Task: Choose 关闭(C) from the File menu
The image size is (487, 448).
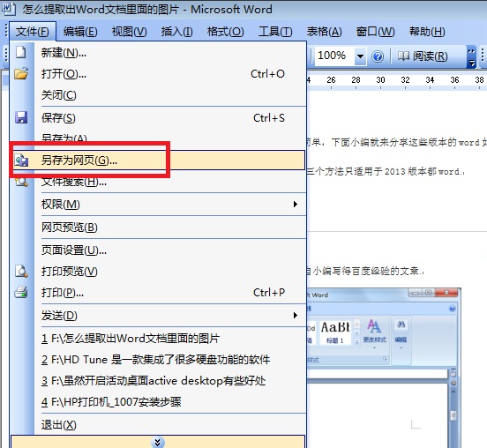Action: pos(158,94)
